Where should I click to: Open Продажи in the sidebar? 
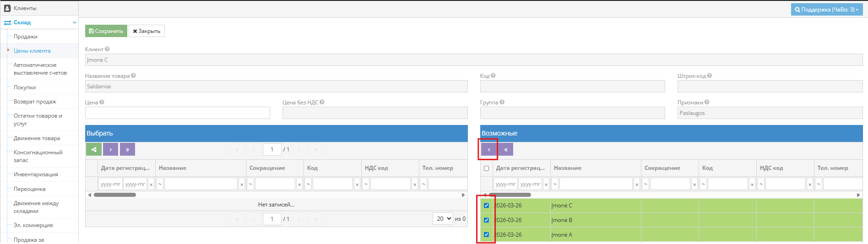coord(26,37)
